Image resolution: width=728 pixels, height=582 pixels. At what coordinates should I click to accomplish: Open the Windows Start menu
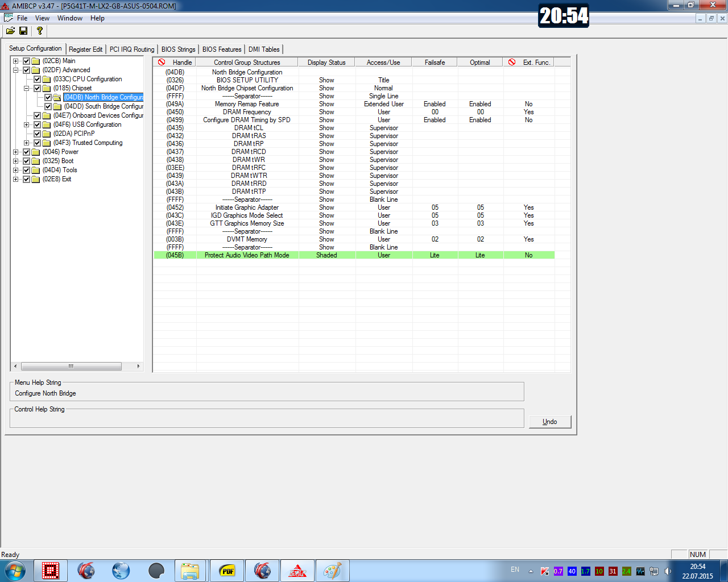pyautogui.click(x=15, y=571)
